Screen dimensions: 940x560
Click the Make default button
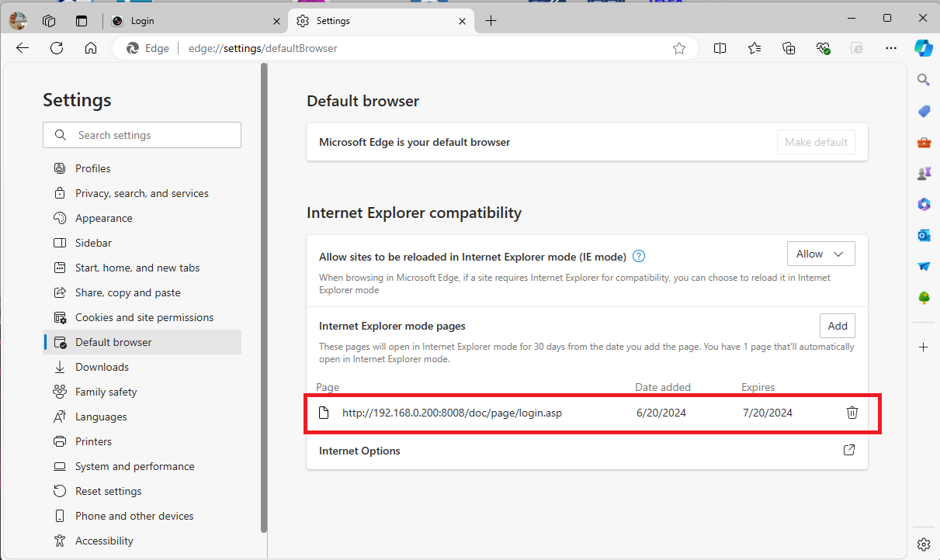[x=816, y=142]
